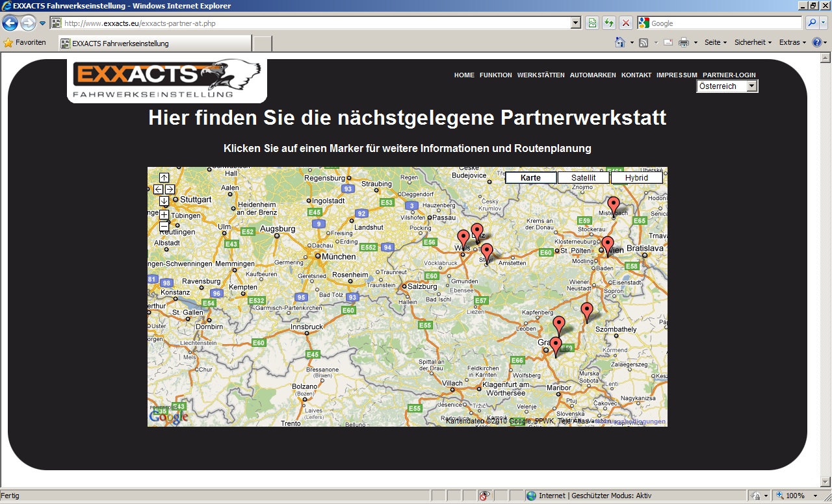Click the Read Mail envelope icon

(668, 43)
